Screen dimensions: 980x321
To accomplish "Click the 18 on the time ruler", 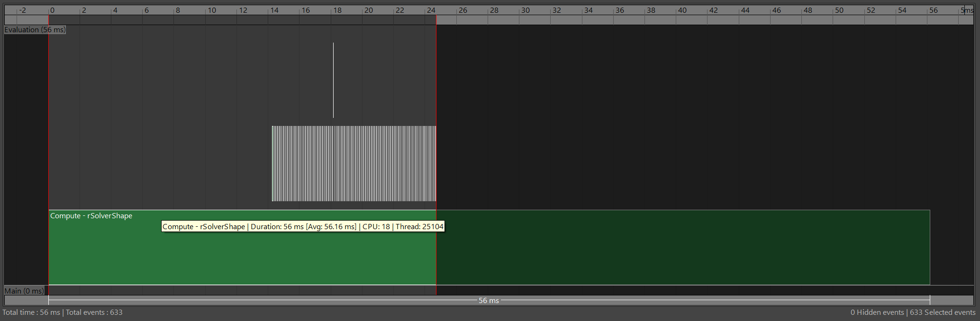I will [337, 10].
